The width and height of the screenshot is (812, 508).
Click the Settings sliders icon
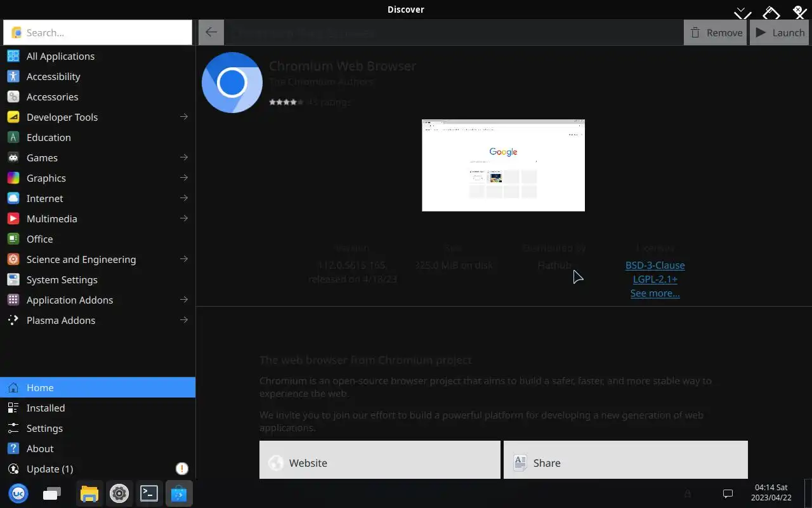[x=13, y=428]
